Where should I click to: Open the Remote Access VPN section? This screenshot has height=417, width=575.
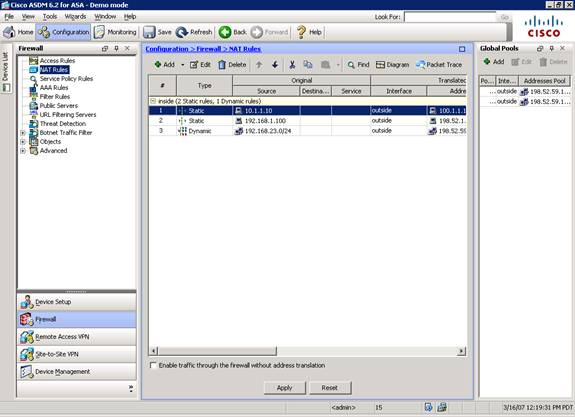[77, 337]
